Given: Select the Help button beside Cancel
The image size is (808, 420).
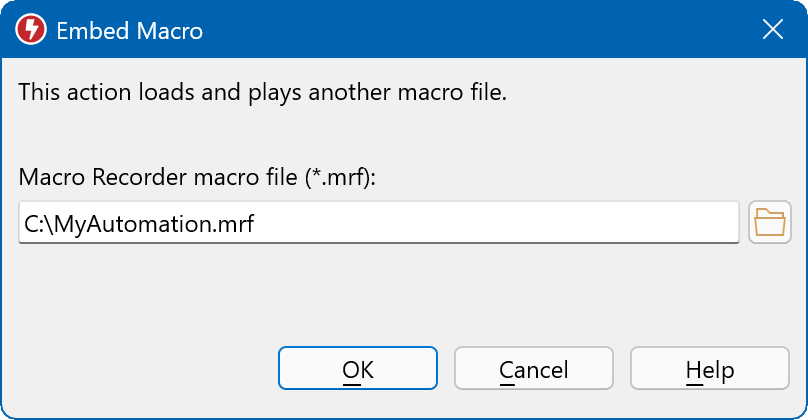Looking at the screenshot, I should pos(709,369).
